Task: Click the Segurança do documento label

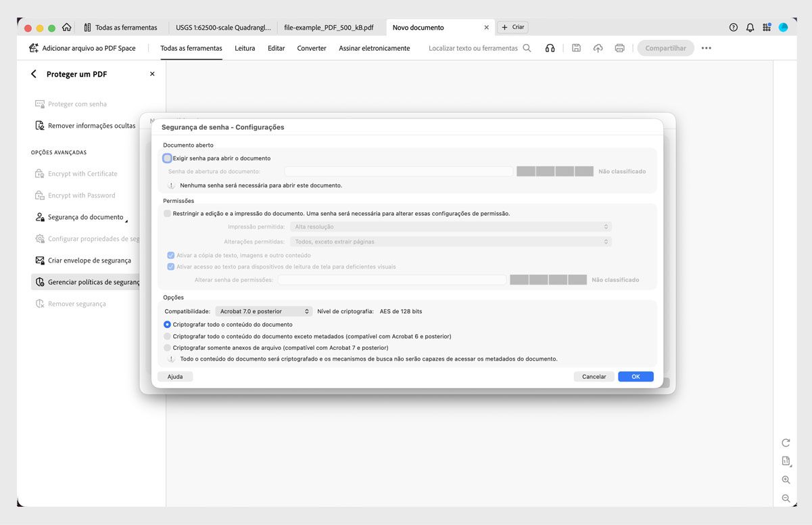Action: pyautogui.click(x=86, y=217)
